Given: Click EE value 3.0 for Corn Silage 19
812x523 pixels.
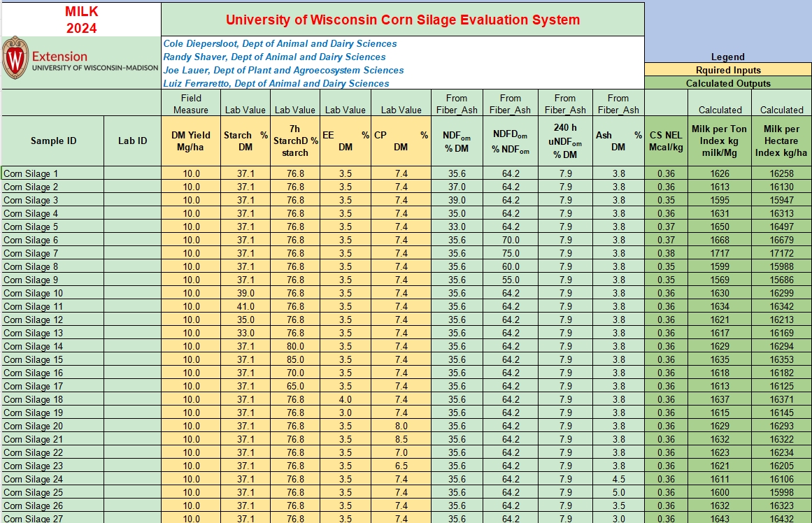Looking at the screenshot, I should point(346,413).
